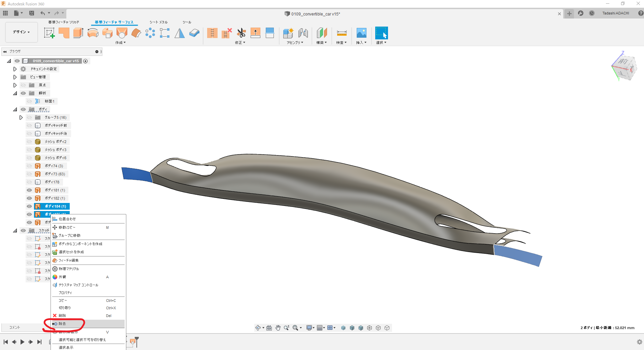Image resolution: width=644 pixels, height=350 pixels.
Task: Select the Trim scissors tool
Action: (241, 33)
